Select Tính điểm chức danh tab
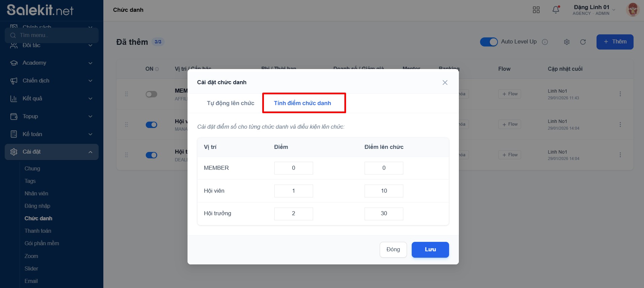Screen dimensions: 644x288 point(302,103)
